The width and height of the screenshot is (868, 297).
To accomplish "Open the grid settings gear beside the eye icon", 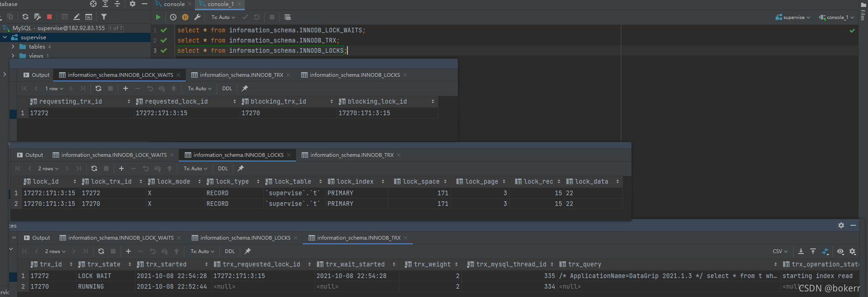I will pyautogui.click(x=853, y=251).
